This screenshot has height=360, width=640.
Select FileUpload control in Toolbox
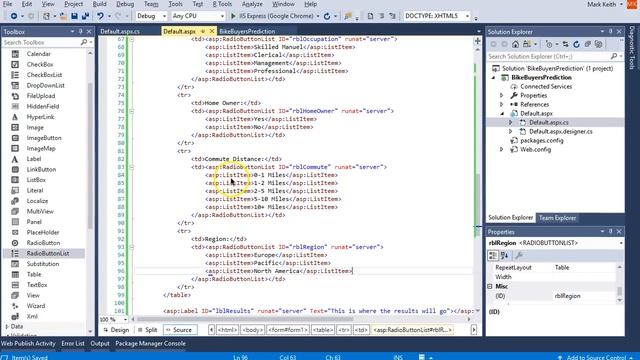pyautogui.click(x=41, y=96)
